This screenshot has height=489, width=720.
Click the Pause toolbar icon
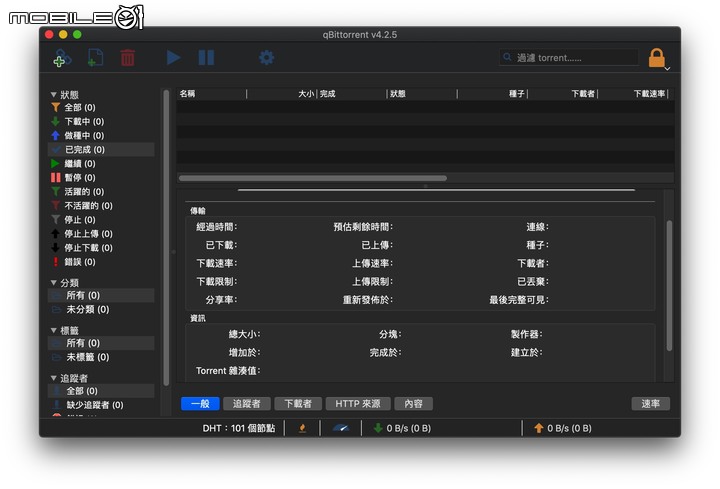pos(206,58)
